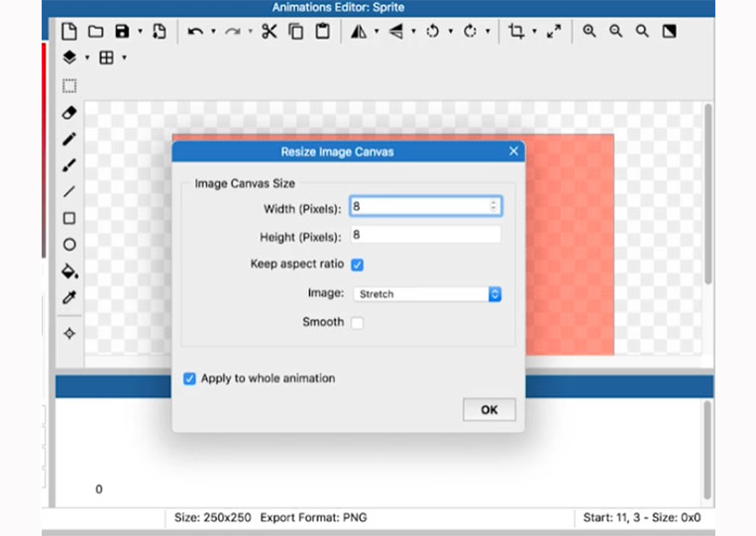Screen dimensions: 756x536
Task: Open the flip horizontal dropdown arrow
Action: coord(377,32)
